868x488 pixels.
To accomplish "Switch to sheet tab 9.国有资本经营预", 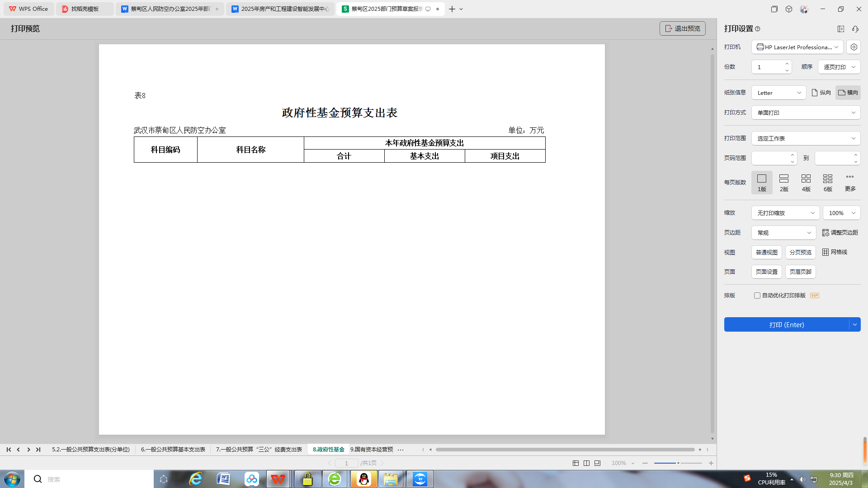I will pyautogui.click(x=372, y=450).
